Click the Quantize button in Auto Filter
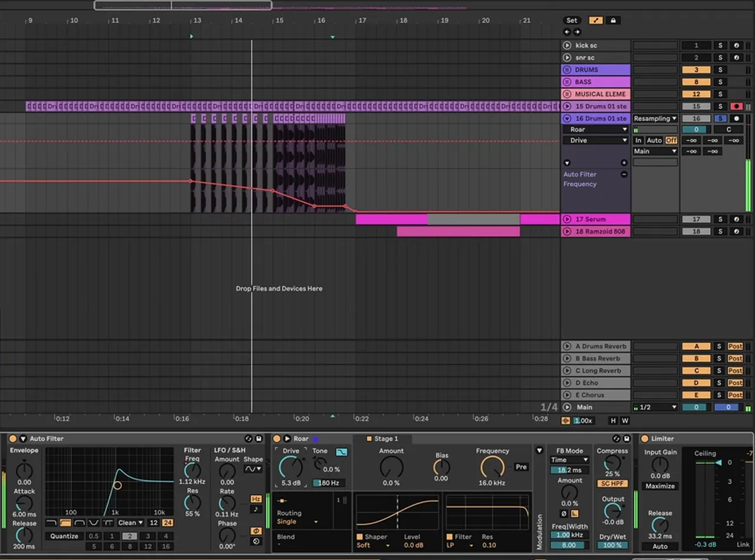Image resolution: width=755 pixels, height=560 pixels. [x=64, y=536]
